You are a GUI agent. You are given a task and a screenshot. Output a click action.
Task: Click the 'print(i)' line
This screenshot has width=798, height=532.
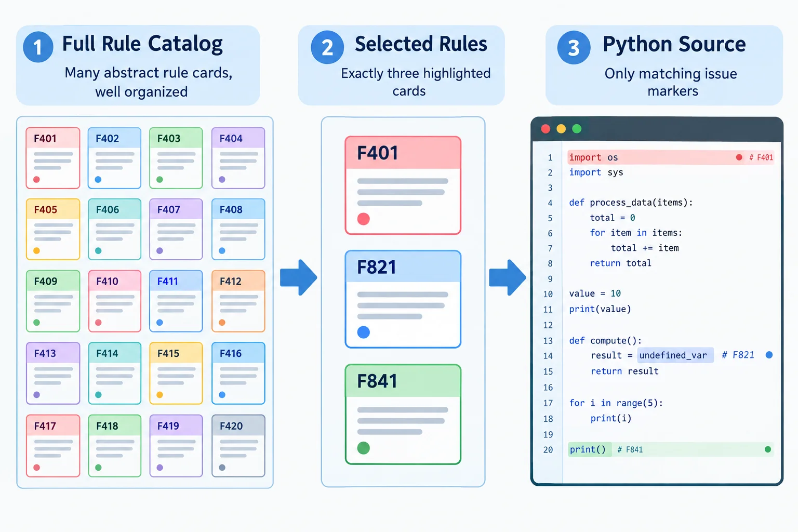611,419
